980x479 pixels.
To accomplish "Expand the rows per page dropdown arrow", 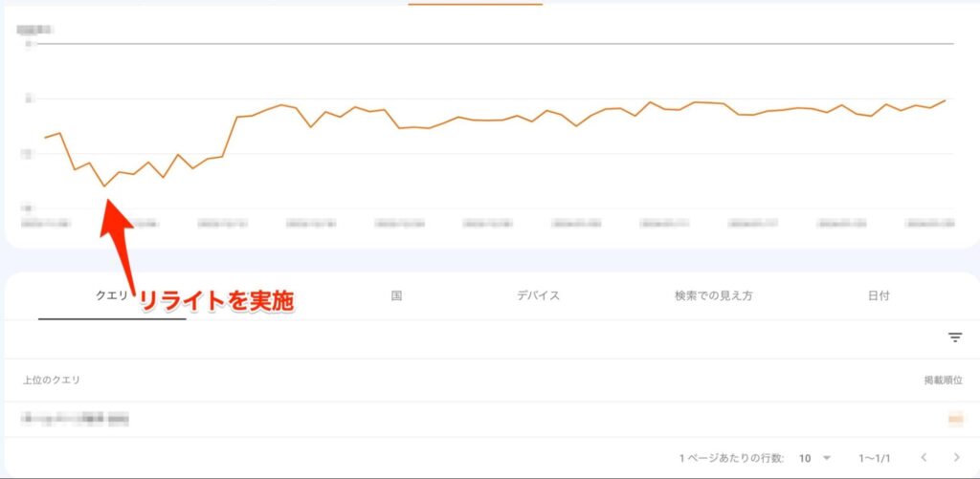I will pos(827,458).
